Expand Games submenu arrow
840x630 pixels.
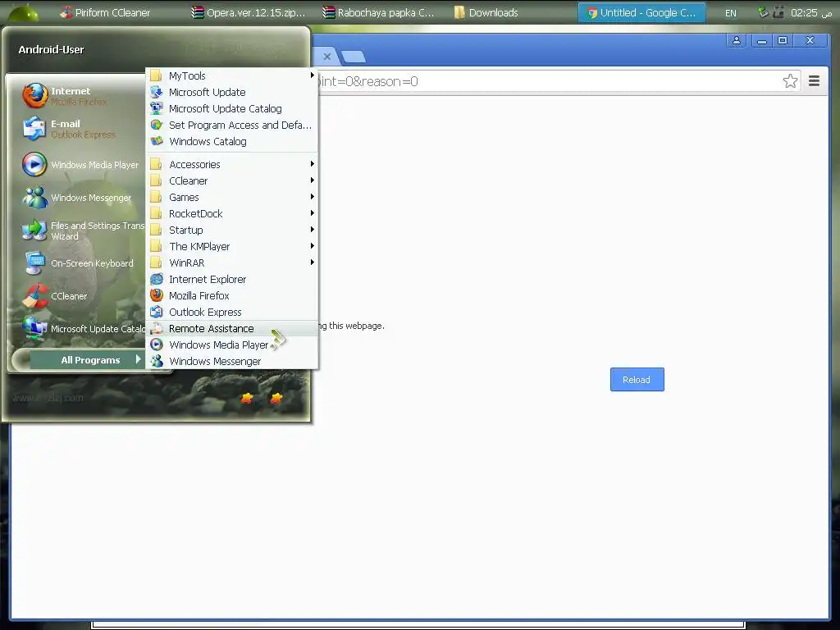(312, 197)
